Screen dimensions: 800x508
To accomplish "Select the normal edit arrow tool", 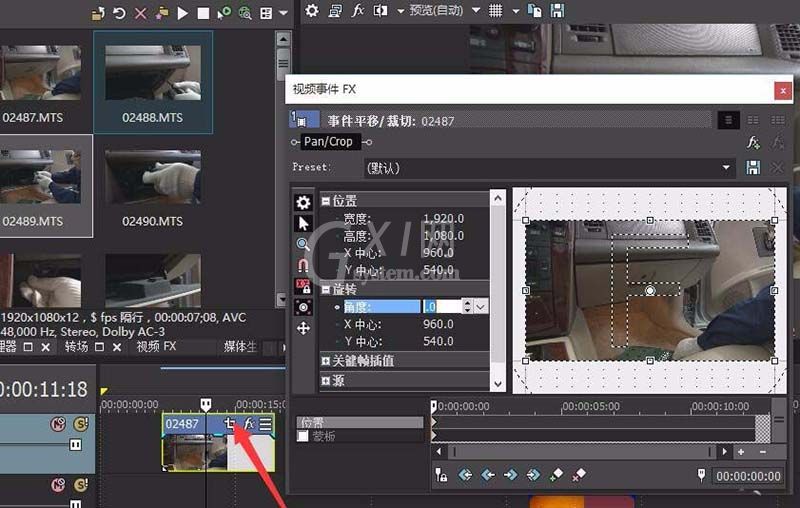I will [303, 223].
